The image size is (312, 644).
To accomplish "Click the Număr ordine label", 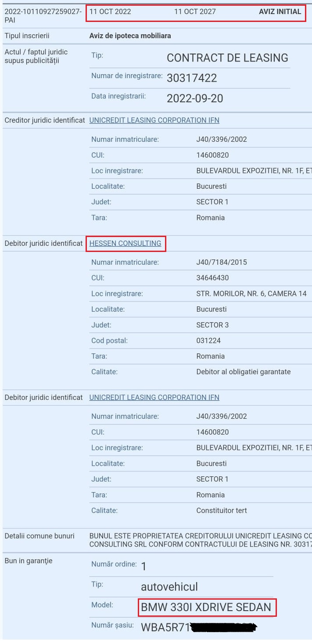I will tap(114, 564).
